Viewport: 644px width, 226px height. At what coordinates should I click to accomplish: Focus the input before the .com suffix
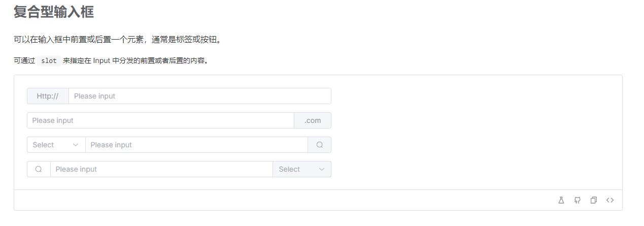160,120
